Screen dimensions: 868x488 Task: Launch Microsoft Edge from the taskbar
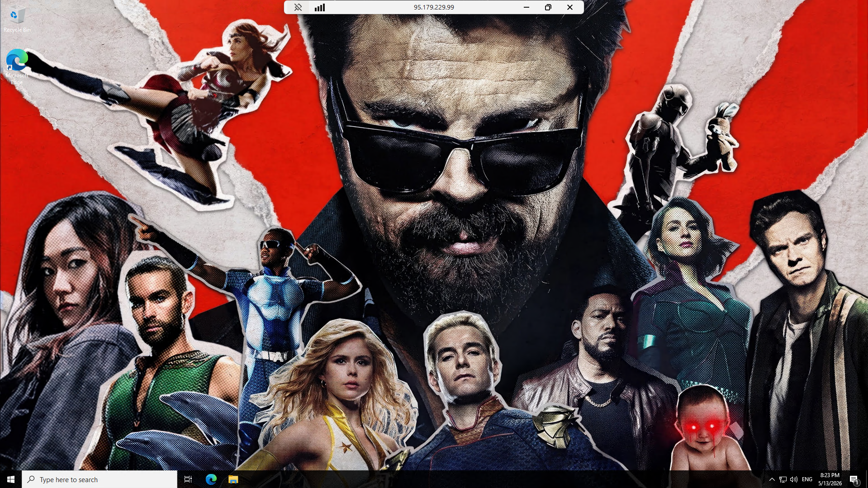tap(211, 479)
